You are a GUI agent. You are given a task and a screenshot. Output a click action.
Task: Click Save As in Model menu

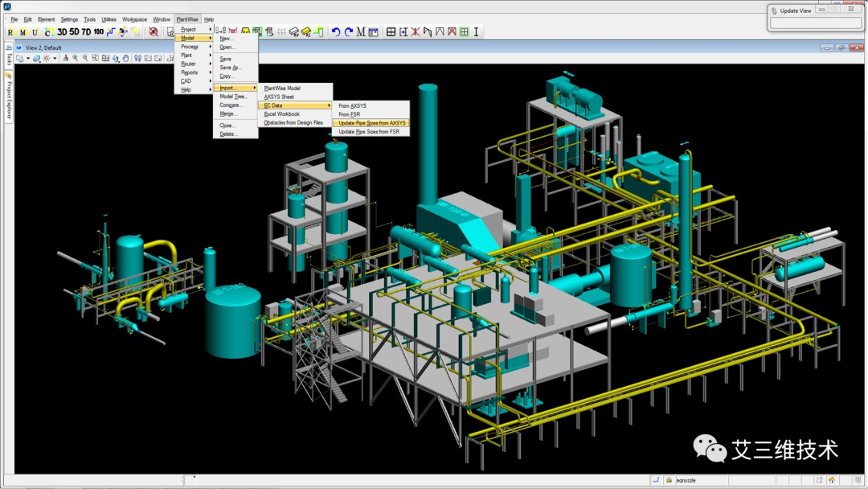231,68
